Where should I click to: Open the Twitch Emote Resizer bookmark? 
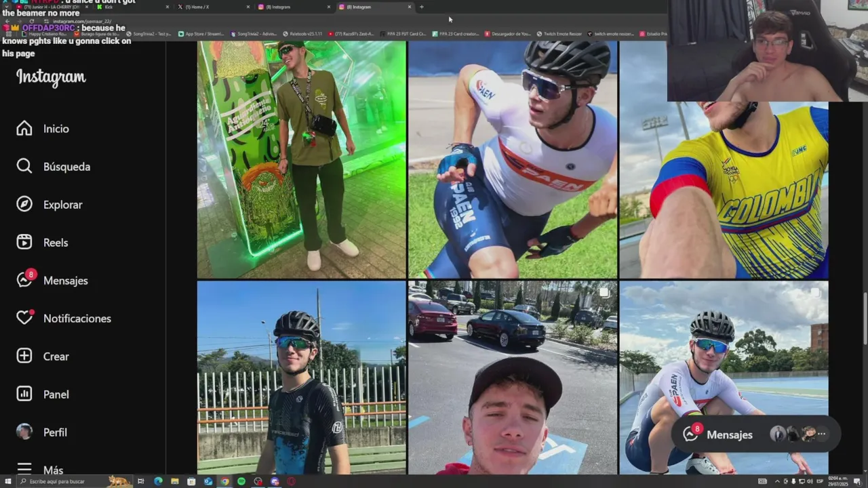(559, 34)
